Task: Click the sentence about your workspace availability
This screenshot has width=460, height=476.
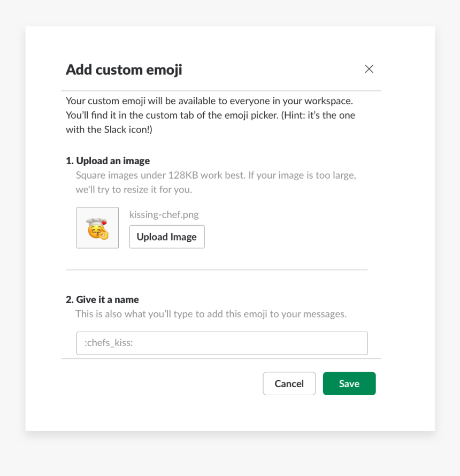Action: (209, 101)
